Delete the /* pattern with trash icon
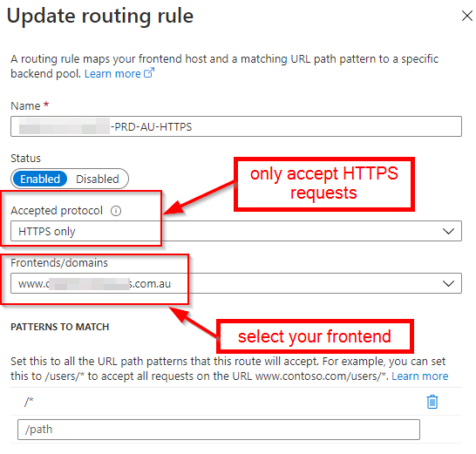The image size is (476, 454). click(432, 402)
